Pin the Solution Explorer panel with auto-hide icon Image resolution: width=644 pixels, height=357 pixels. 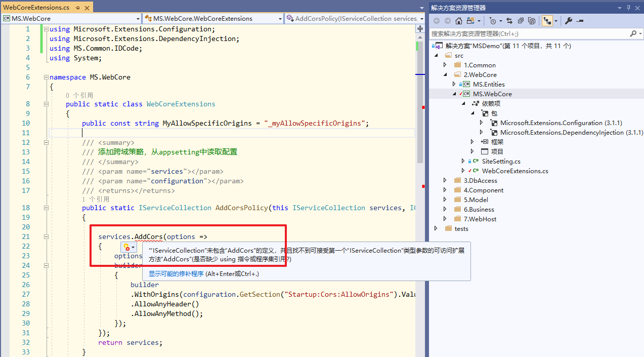coord(629,8)
